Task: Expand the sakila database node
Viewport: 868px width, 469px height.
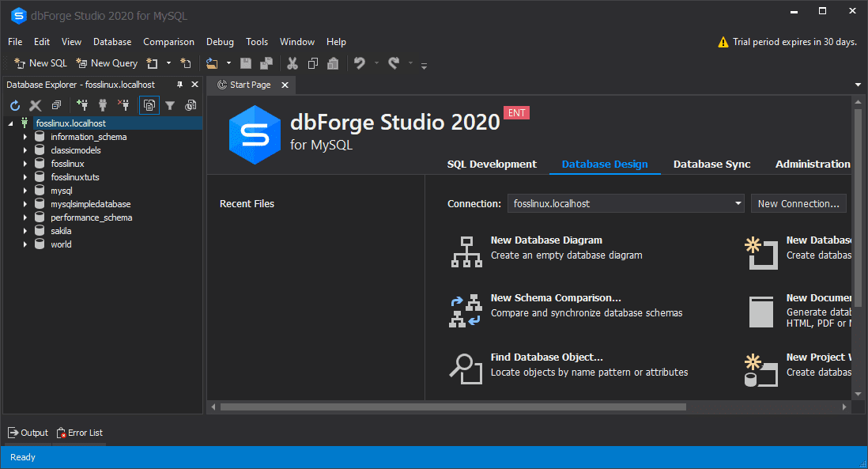Action: click(x=25, y=230)
